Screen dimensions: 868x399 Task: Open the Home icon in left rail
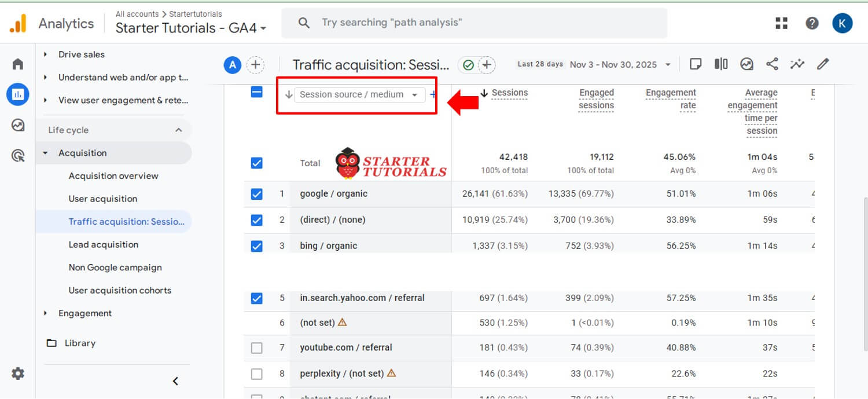tap(18, 64)
